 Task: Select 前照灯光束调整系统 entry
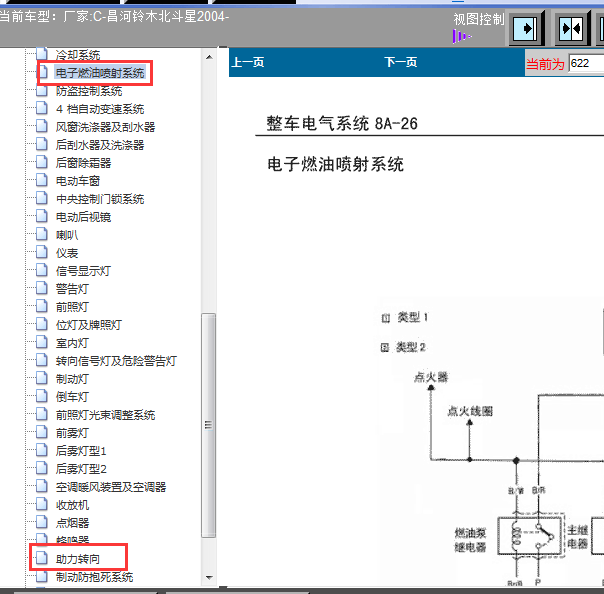click(x=105, y=415)
